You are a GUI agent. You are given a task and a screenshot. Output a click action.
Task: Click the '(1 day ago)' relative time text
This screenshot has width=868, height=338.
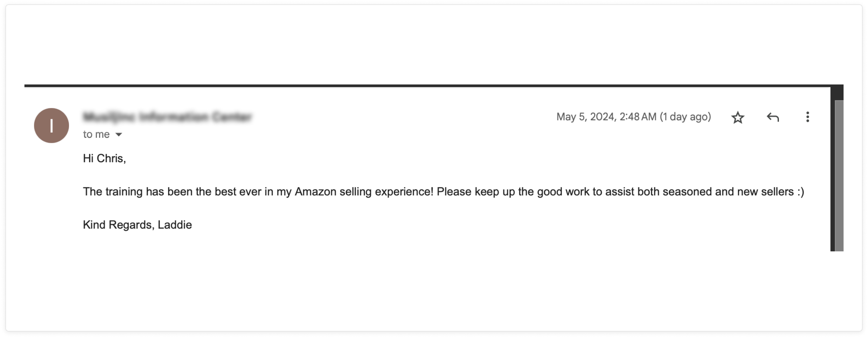pos(685,117)
